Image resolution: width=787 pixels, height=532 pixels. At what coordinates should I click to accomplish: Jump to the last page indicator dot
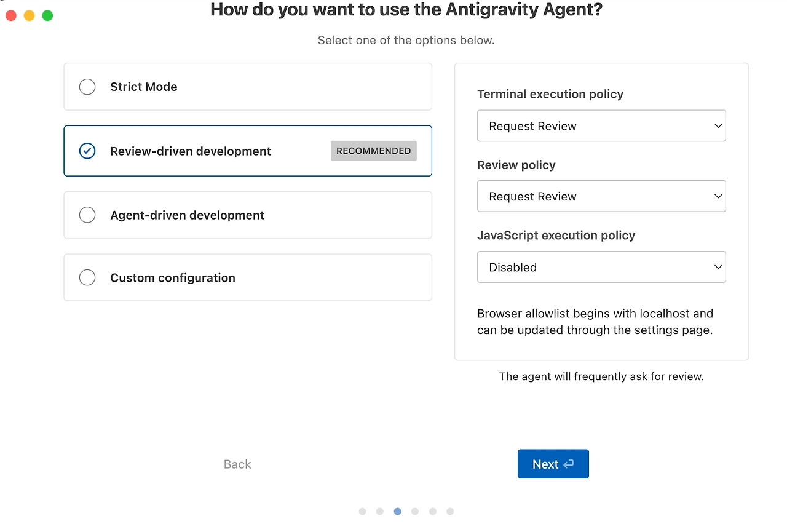tap(450, 511)
